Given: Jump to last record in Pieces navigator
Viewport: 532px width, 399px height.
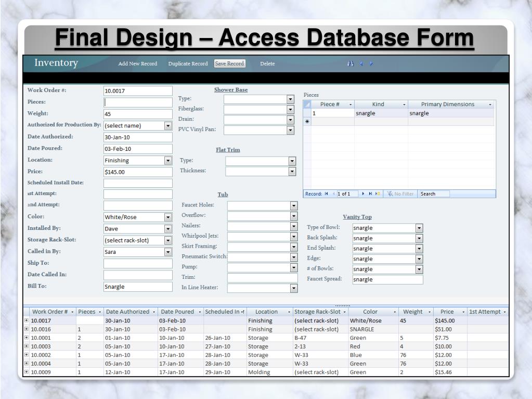Looking at the screenshot, I should 370,194.
